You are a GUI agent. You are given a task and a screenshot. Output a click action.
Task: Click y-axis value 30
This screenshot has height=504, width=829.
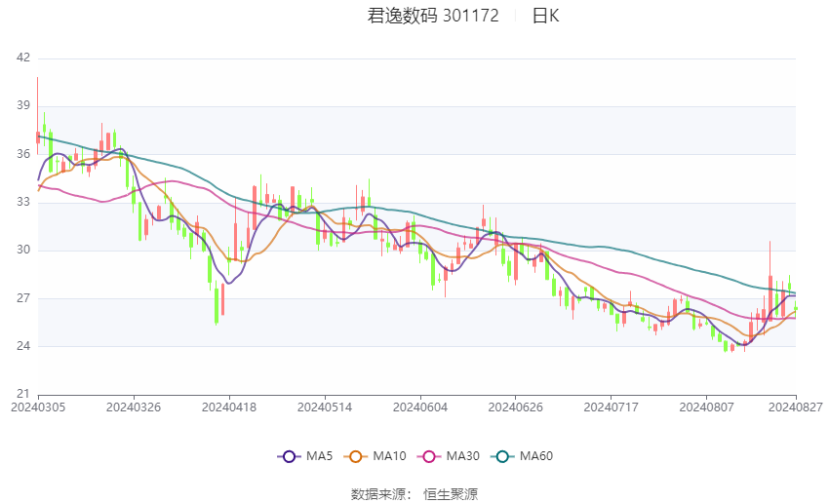click(x=23, y=250)
